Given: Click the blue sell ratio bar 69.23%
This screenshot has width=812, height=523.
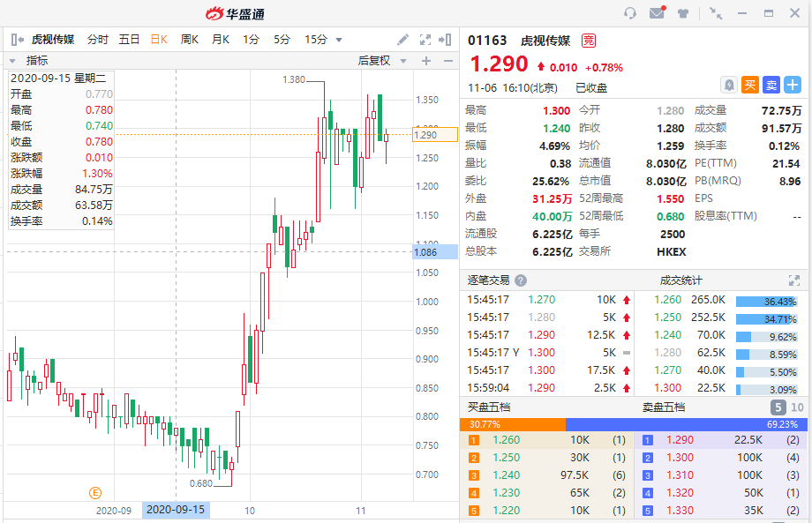Looking at the screenshot, I should point(687,425).
